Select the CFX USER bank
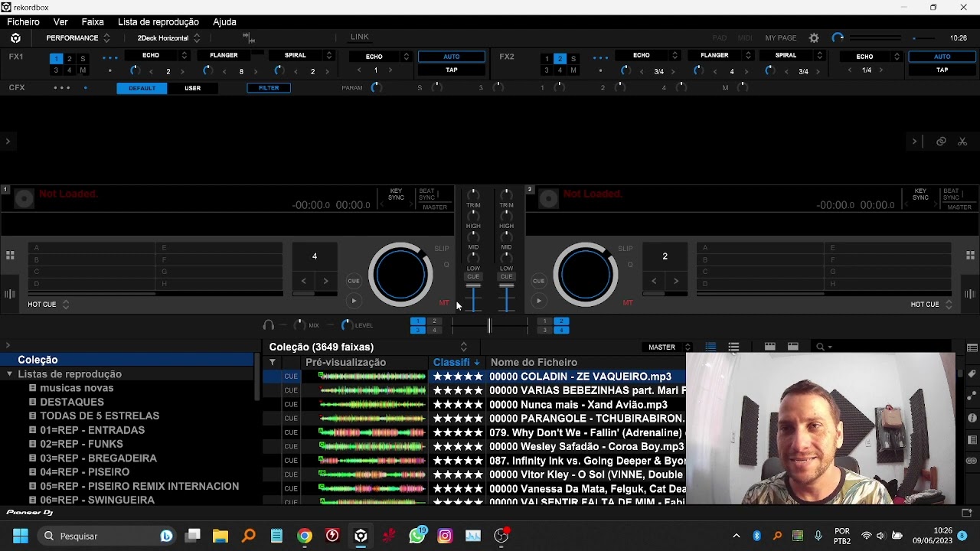The width and height of the screenshot is (980, 551). point(192,88)
